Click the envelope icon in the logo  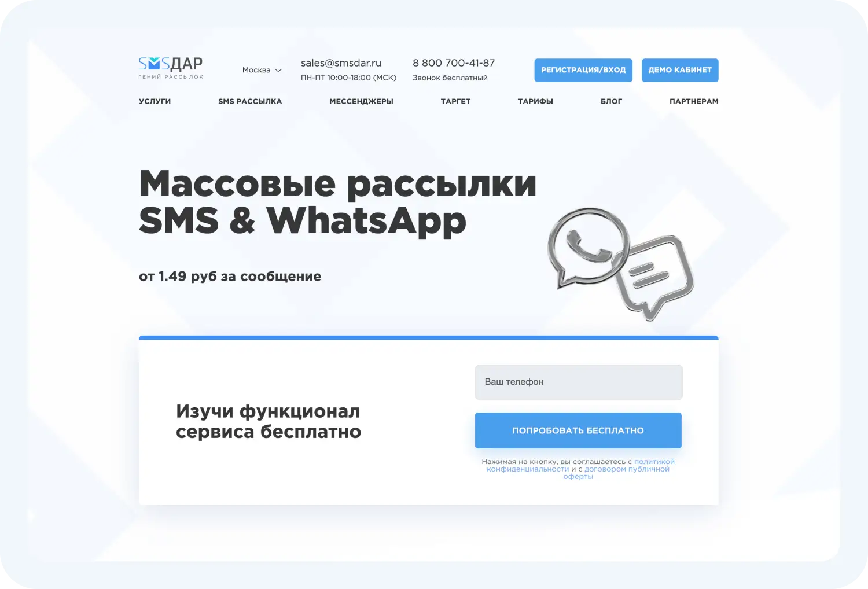(155, 63)
